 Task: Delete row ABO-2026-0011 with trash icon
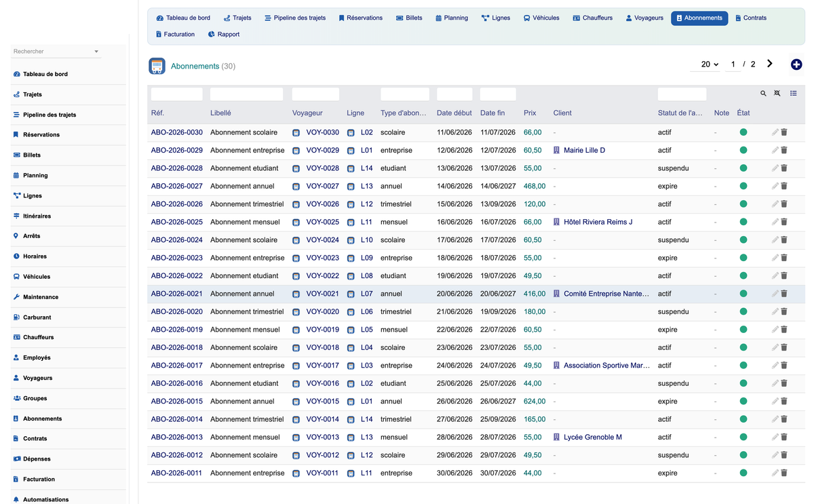point(784,473)
